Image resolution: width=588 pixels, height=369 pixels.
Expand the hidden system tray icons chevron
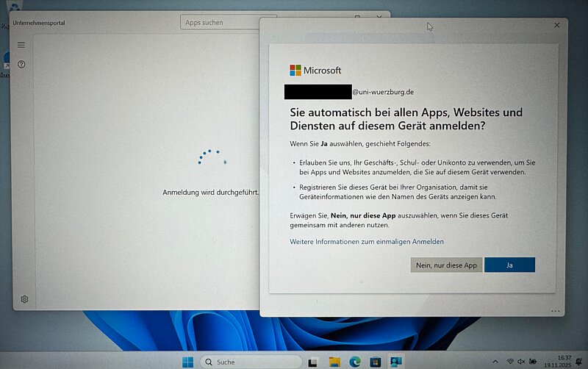coord(495,362)
